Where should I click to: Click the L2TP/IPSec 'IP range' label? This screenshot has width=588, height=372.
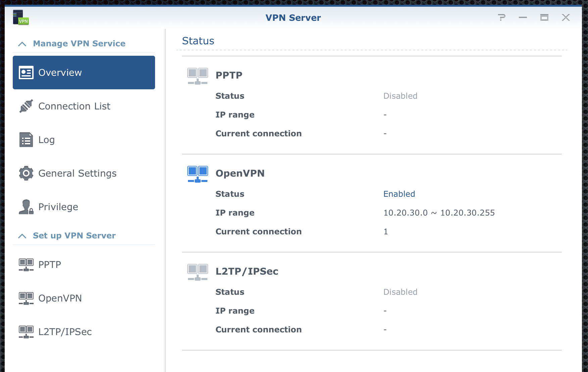(x=235, y=311)
